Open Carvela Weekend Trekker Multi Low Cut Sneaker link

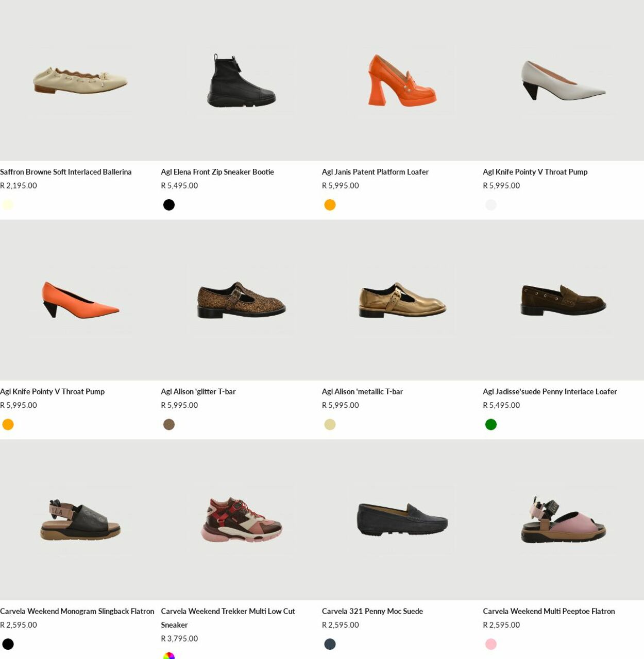pos(228,618)
